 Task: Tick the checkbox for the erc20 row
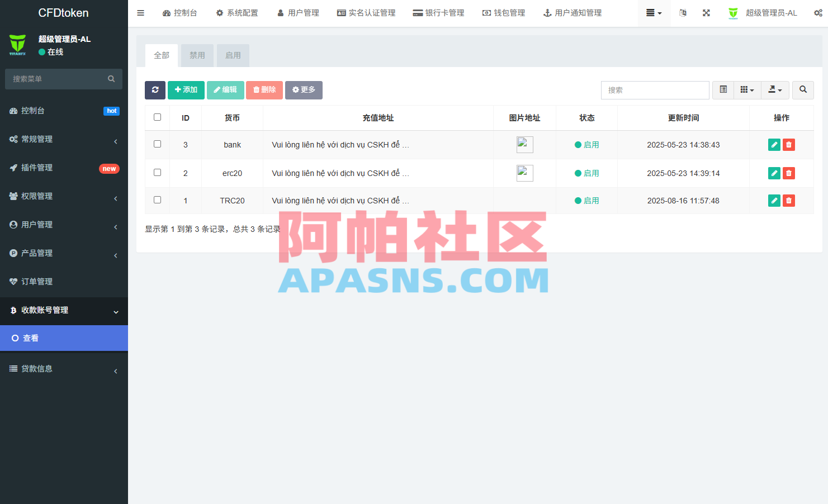pos(157,173)
